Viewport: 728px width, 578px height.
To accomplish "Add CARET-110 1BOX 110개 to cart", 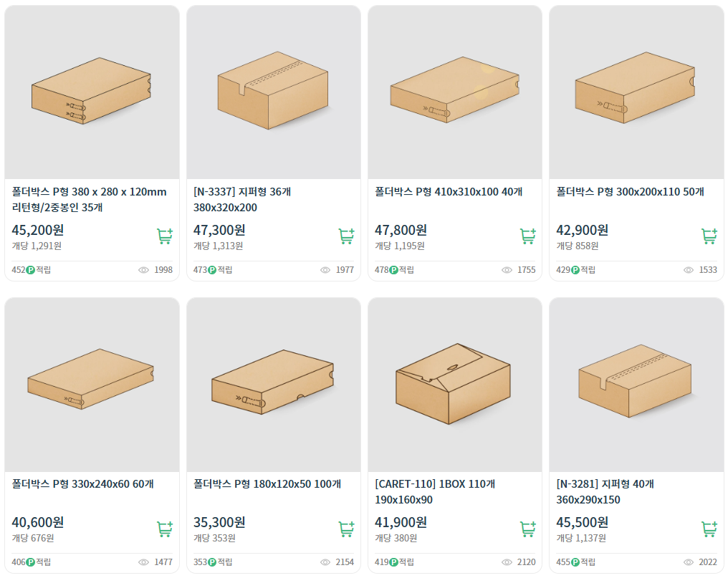I will point(528,529).
